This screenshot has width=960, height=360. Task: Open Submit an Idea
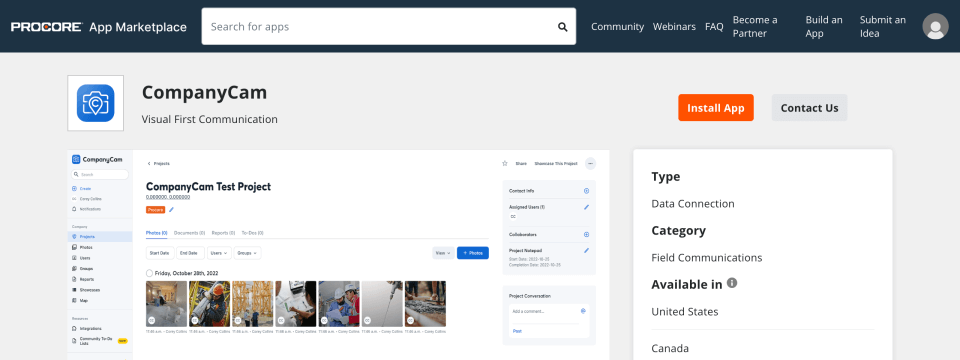point(882,26)
